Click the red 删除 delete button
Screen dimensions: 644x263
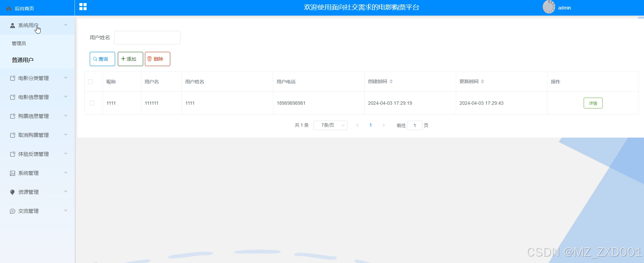pyautogui.click(x=157, y=59)
